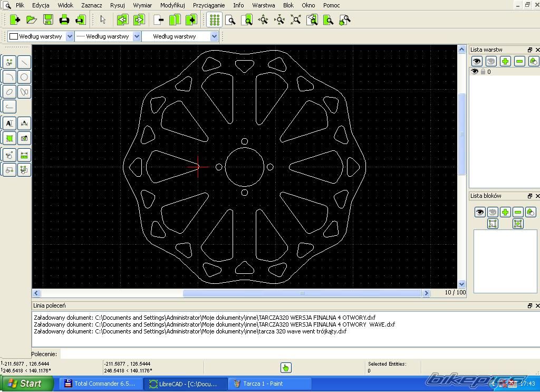Viewport: 540px width, 392px height.
Task: Select the Line drawing tool
Action: coord(24,62)
